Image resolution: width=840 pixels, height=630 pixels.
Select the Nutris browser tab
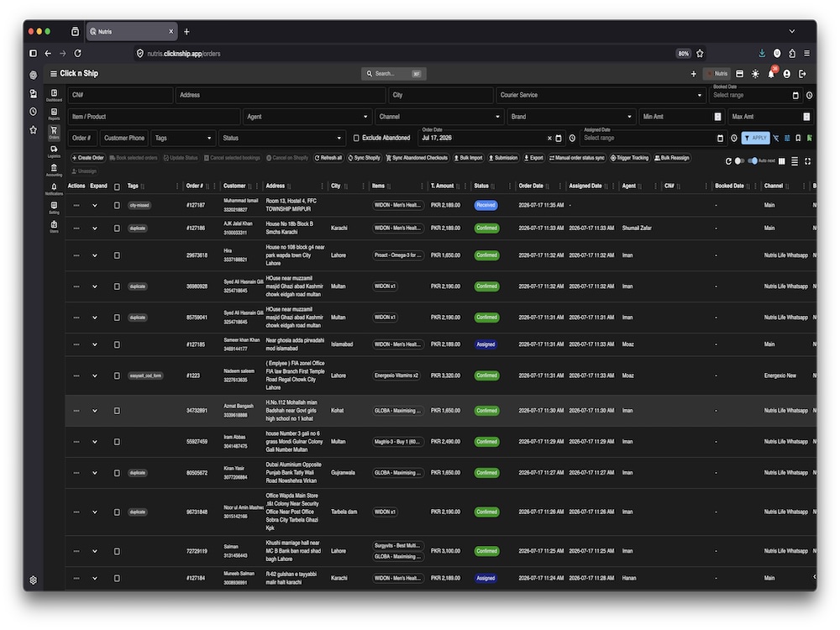[132, 32]
